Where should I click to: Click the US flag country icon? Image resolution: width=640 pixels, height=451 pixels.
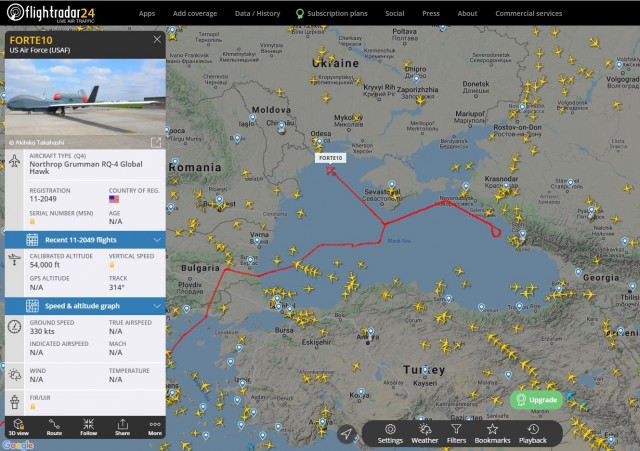(114, 199)
